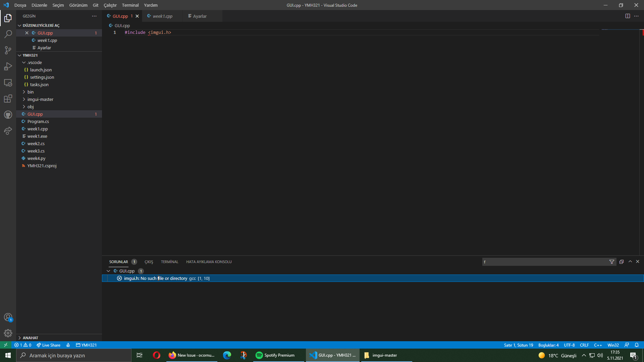Open the Görünüm menu
Image resolution: width=644 pixels, height=362 pixels.
78,5
